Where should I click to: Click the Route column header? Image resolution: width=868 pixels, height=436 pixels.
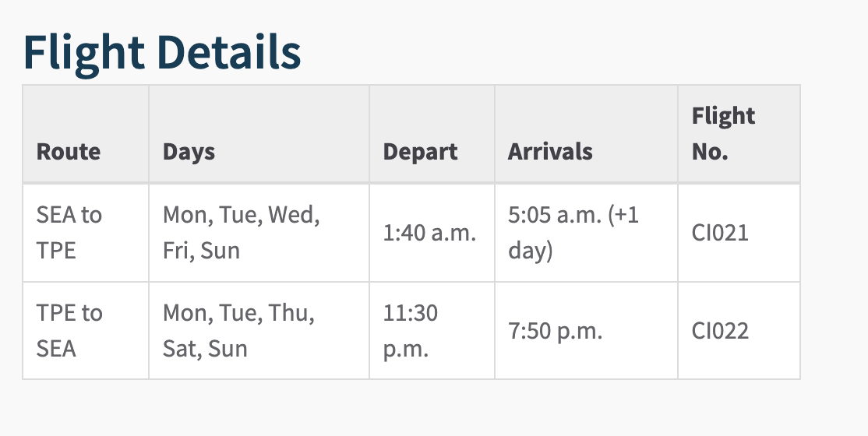click(69, 151)
